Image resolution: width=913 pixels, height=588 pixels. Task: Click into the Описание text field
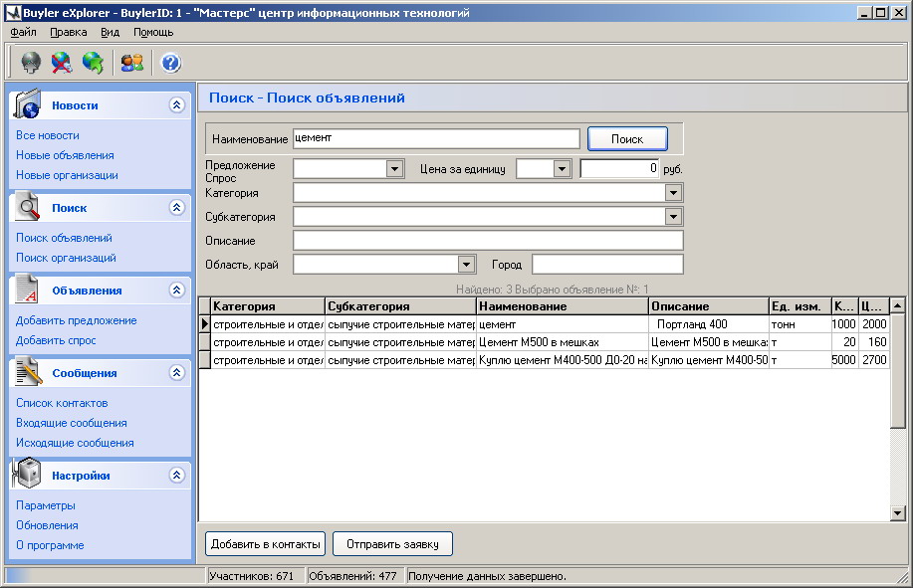click(488, 241)
